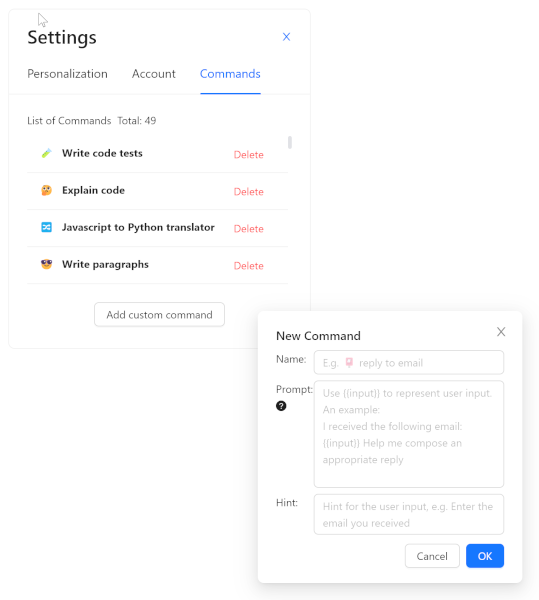Open the Account tab
The height and width of the screenshot is (600, 539).
[154, 74]
